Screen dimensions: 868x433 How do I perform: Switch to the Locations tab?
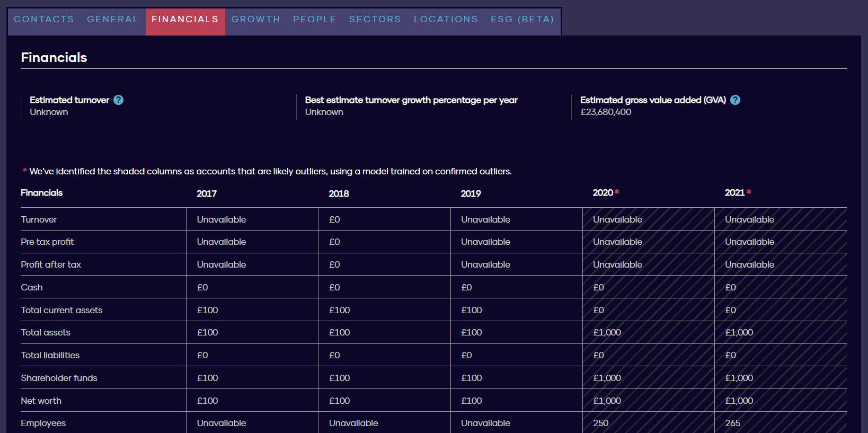(446, 20)
